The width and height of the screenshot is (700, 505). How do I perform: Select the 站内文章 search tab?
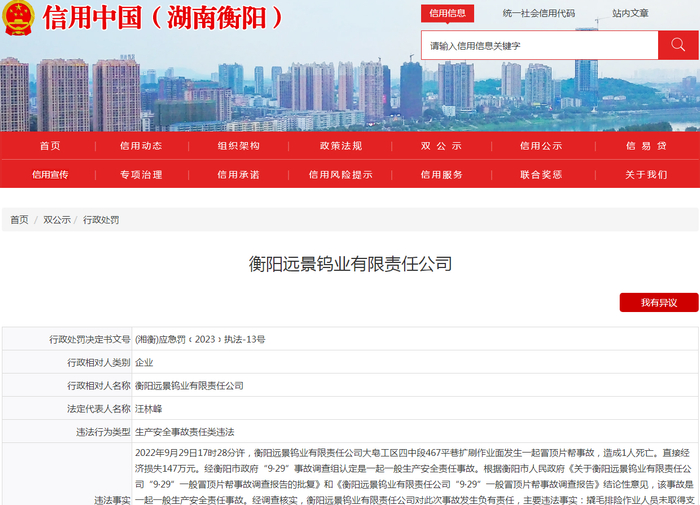[x=630, y=13]
